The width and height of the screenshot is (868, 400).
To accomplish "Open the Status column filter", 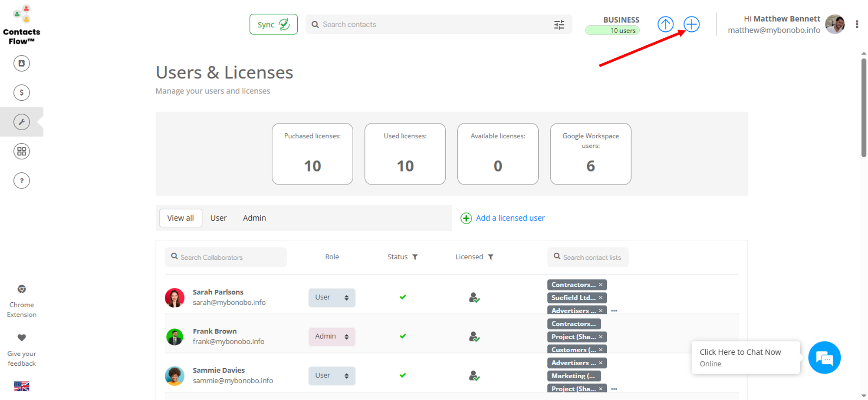I will 415,257.
